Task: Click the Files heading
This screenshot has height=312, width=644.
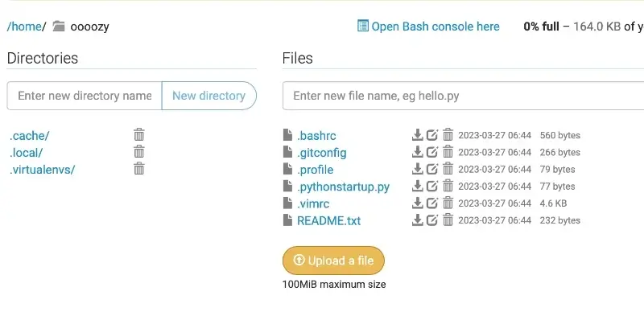Action: [297, 58]
